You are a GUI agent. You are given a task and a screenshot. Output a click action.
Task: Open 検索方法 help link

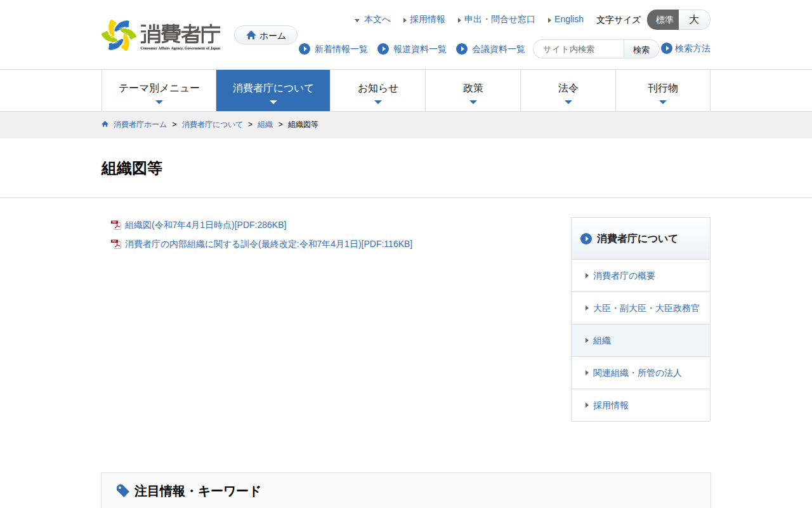(x=693, y=48)
